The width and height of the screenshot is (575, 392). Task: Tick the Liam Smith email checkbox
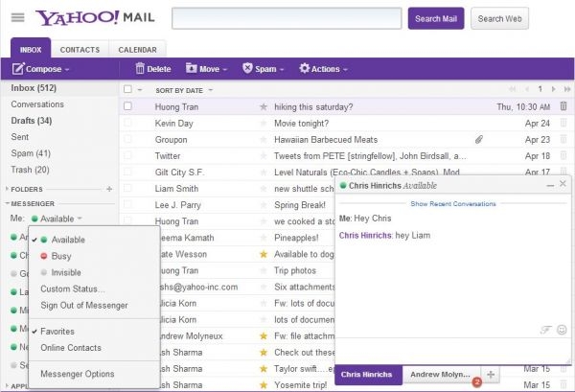(x=127, y=188)
